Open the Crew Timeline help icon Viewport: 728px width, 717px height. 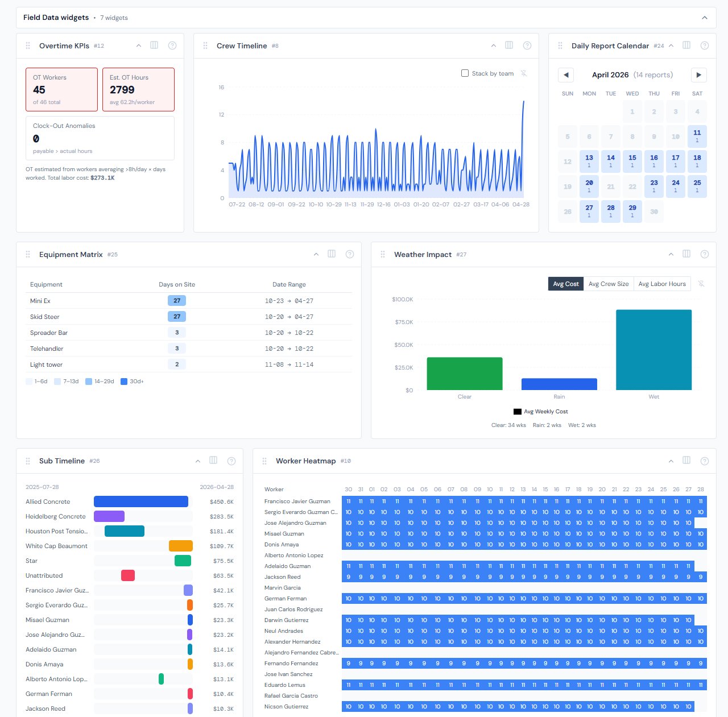click(x=527, y=45)
